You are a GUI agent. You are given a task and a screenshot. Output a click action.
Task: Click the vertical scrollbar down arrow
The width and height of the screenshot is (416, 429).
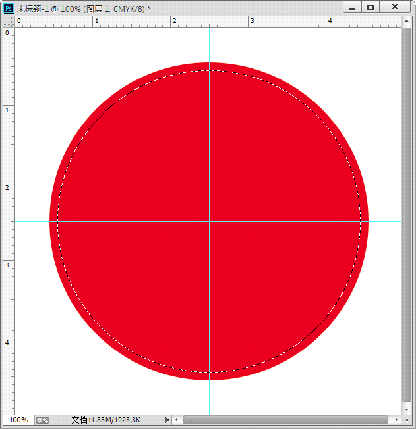(406, 410)
